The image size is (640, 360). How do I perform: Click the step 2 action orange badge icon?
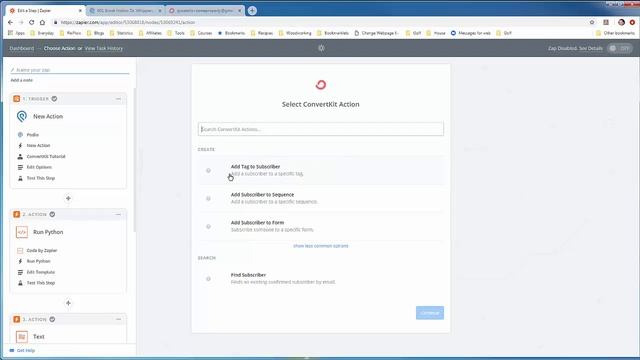click(x=16, y=214)
